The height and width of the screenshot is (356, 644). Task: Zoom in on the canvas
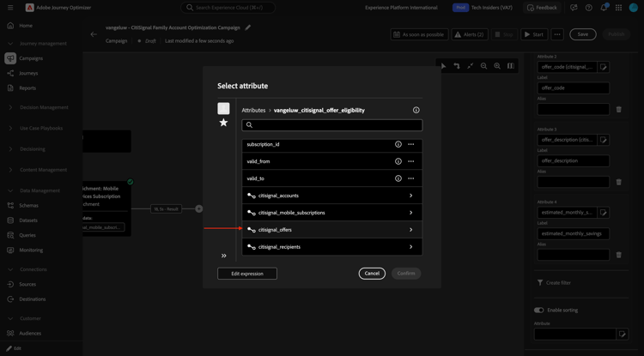click(497, 66)
